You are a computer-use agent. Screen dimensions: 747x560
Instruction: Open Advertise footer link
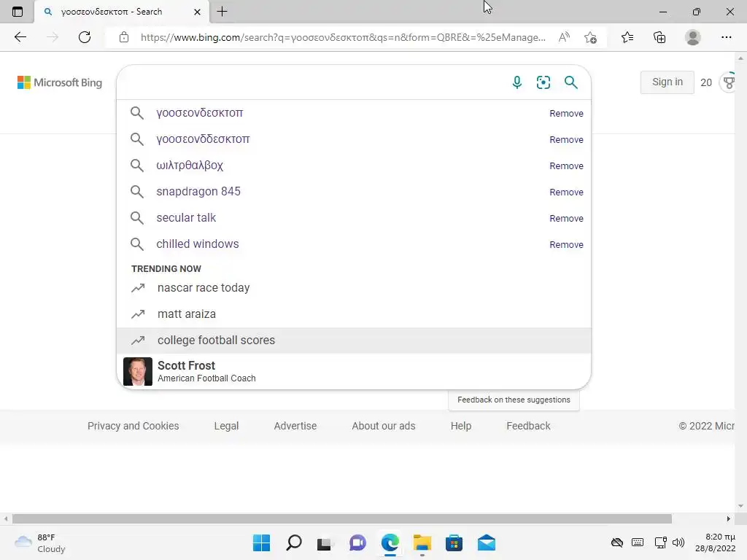pyautogui.click(x=295, y=426)
